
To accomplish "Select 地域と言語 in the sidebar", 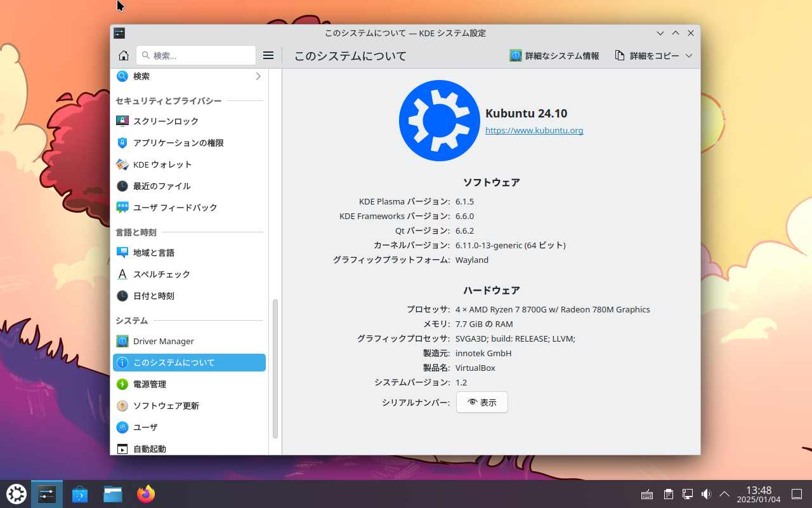I will click(154, 253).
